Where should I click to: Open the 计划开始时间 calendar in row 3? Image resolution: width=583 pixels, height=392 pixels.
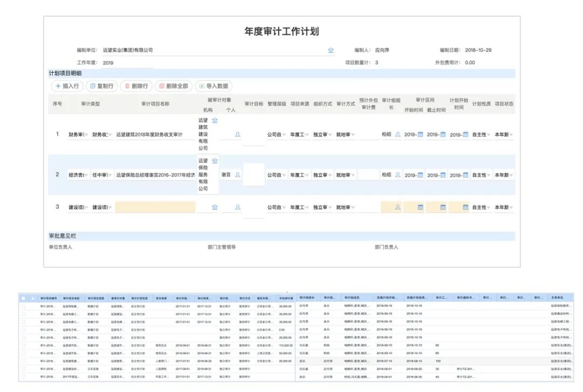[465, 207]
